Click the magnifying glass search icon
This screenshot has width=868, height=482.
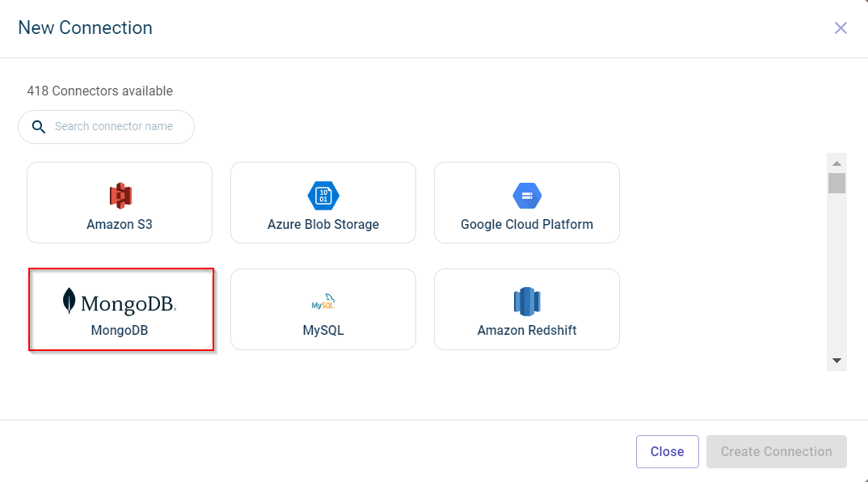(x=38, y=127)
